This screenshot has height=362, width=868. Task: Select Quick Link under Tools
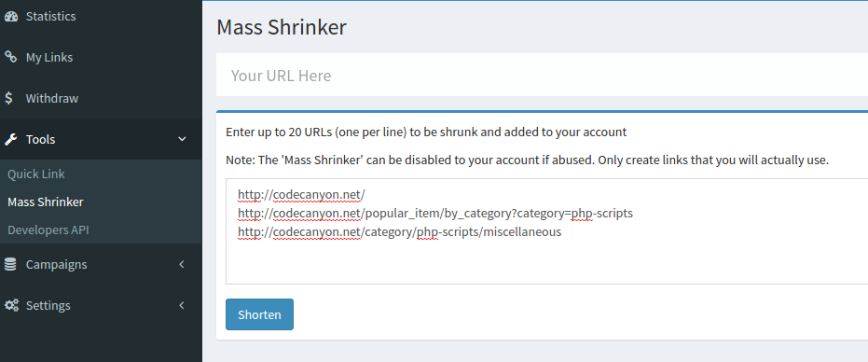pyautogui.click(x=36, y=174)
